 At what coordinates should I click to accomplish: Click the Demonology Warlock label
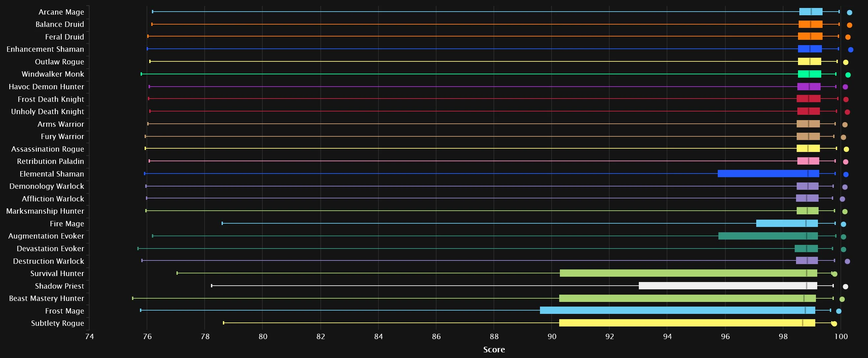[x=47, y=186]
